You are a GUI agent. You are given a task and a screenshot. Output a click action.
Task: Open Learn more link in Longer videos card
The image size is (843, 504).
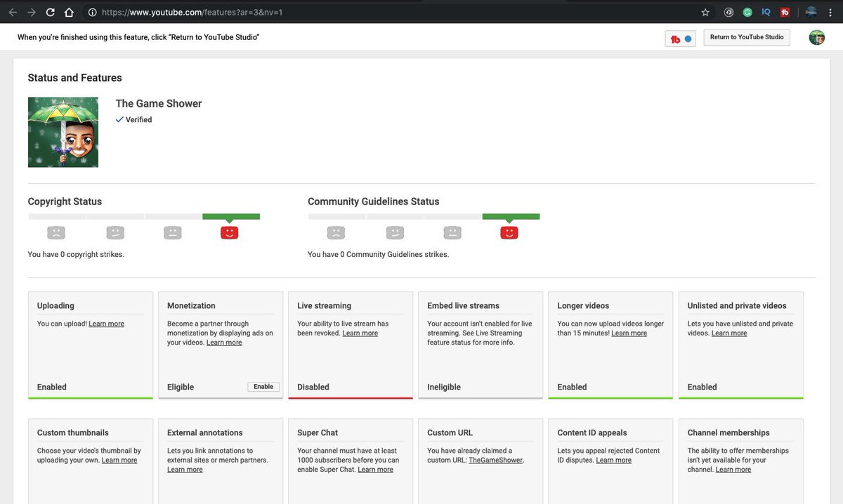[629, 333]
